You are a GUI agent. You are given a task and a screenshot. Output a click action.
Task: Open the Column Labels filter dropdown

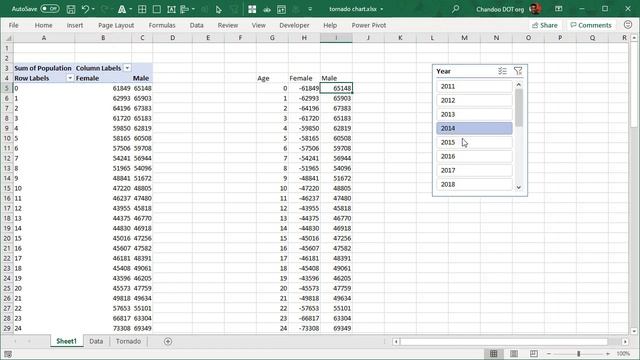click(x=127, y=68)
